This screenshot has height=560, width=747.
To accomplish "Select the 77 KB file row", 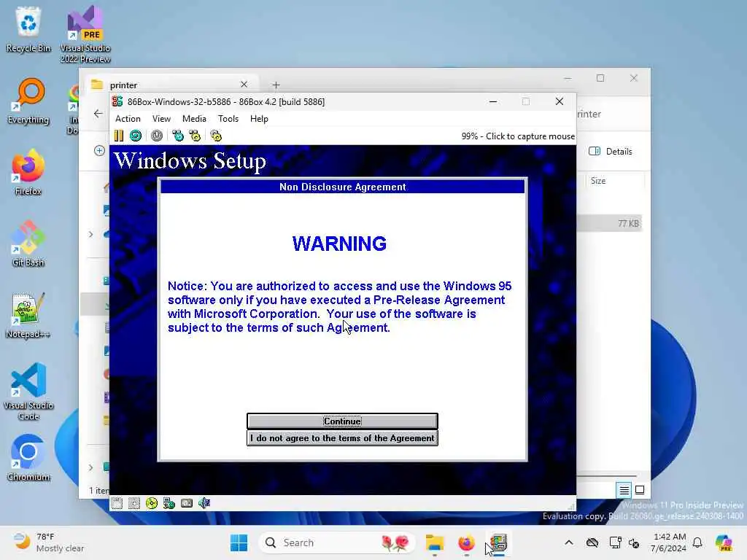I will tap(610, 223).
